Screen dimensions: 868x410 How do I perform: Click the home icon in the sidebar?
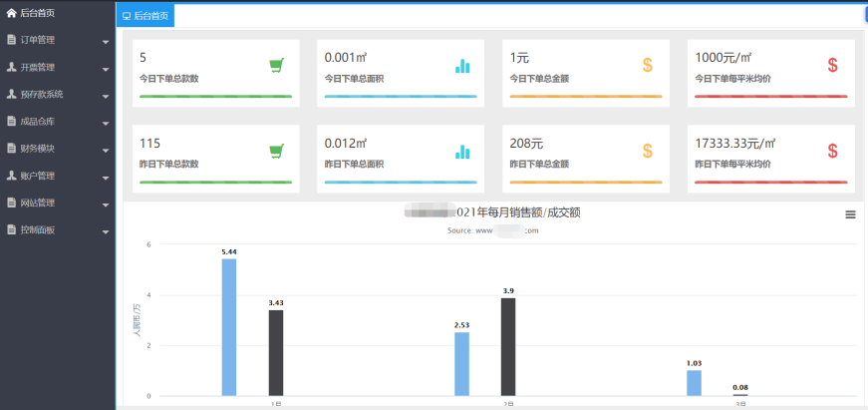11,13
